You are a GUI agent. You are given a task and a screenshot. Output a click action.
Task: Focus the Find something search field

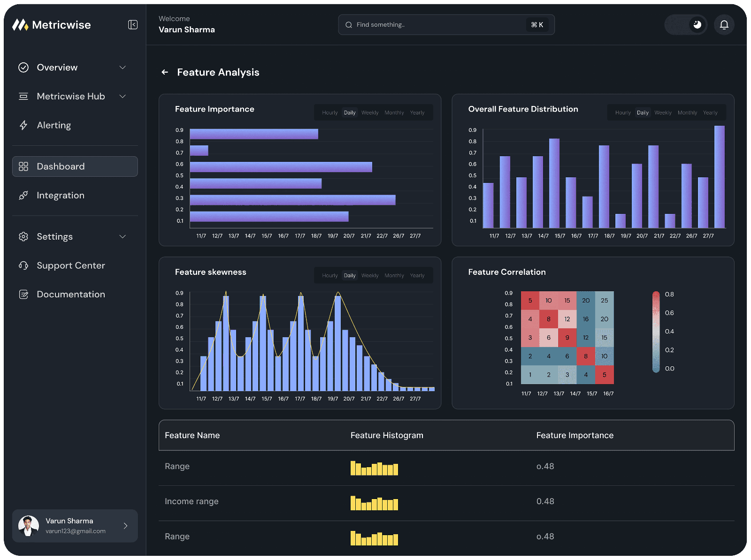point(446,25)
